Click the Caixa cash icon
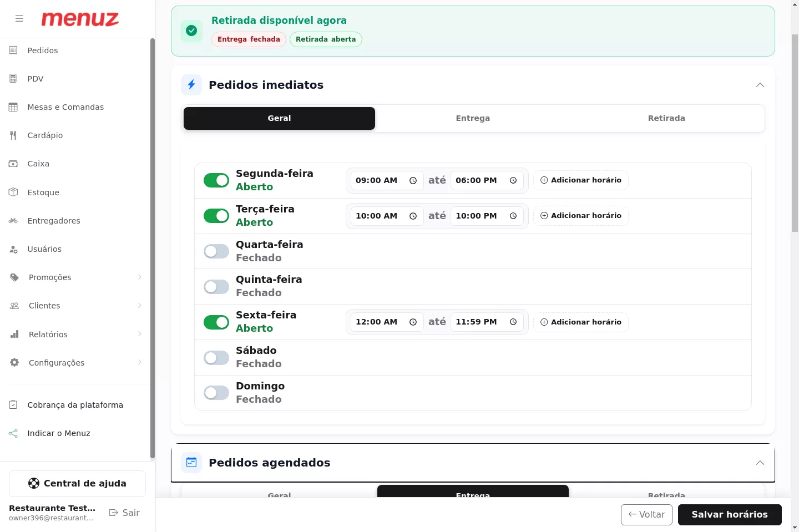 13,164
